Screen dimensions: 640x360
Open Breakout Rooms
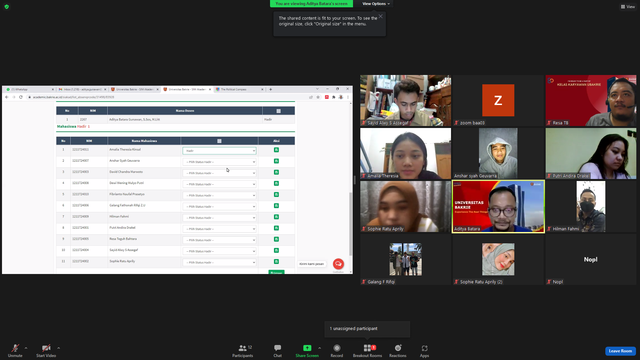(x=367, y=350)
